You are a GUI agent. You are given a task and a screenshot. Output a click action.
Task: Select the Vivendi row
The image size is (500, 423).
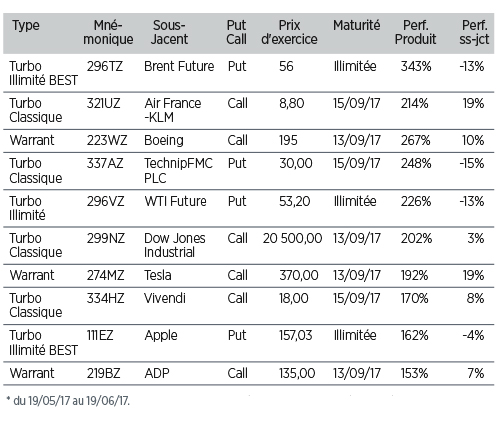pyautogui.click(x=249, y=306)
